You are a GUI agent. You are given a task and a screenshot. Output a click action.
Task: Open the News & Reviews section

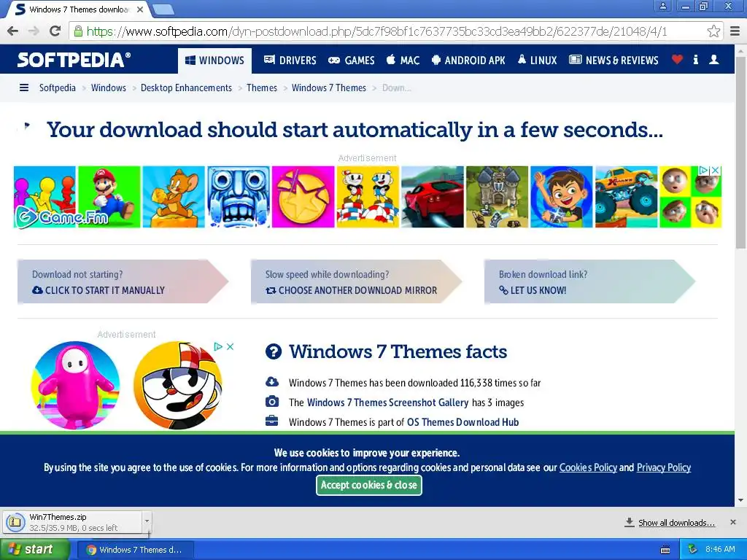coord(614,61)
